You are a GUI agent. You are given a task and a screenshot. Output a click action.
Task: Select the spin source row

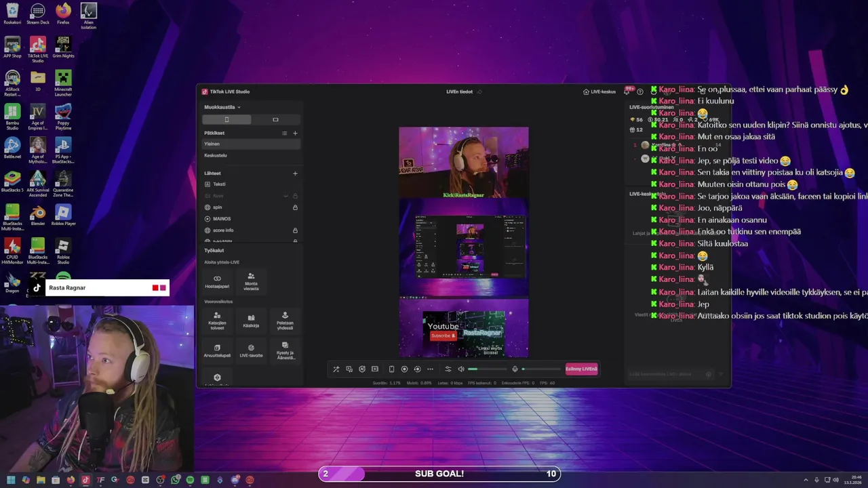pos(251,207)
